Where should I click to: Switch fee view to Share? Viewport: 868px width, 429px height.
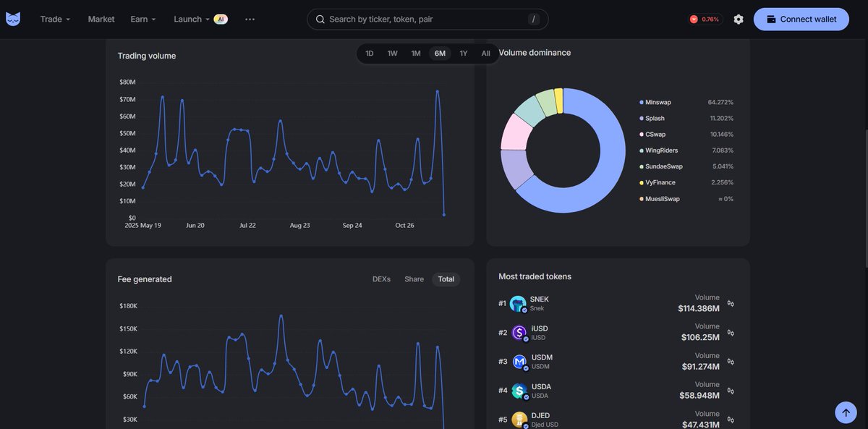coord(414,279)
